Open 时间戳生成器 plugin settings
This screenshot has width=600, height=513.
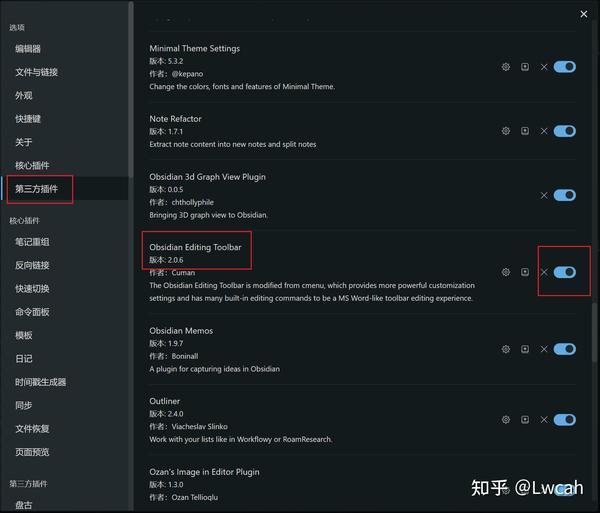[x=41, y=382]
